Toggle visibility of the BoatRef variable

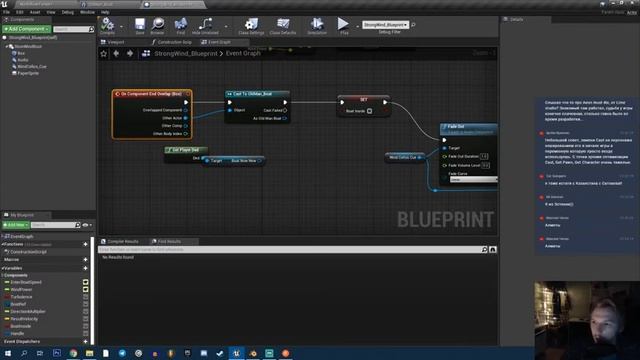86,304
